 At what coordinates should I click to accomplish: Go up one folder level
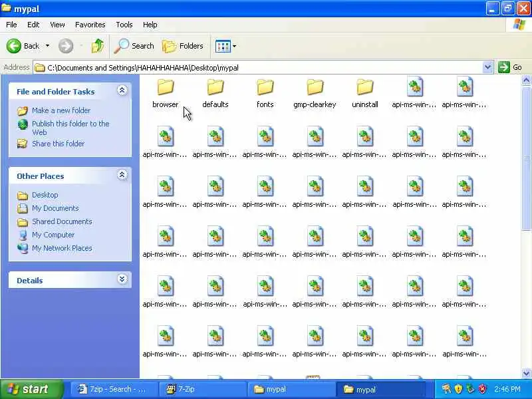coord(98,46)
